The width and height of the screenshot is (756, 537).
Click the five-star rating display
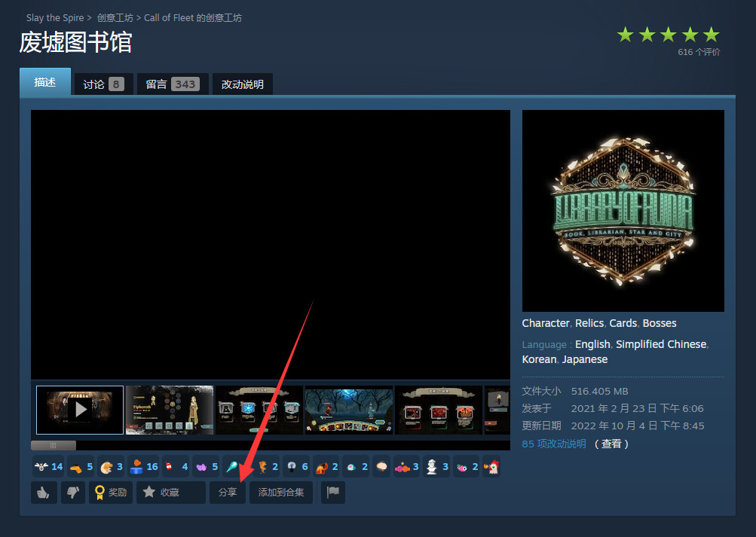[x=669, y=35]
